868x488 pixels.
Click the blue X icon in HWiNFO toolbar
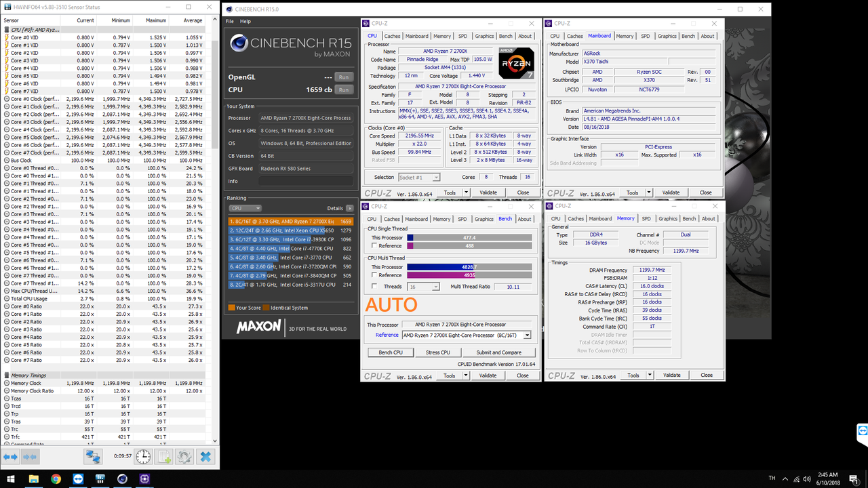tap(205, 457)
